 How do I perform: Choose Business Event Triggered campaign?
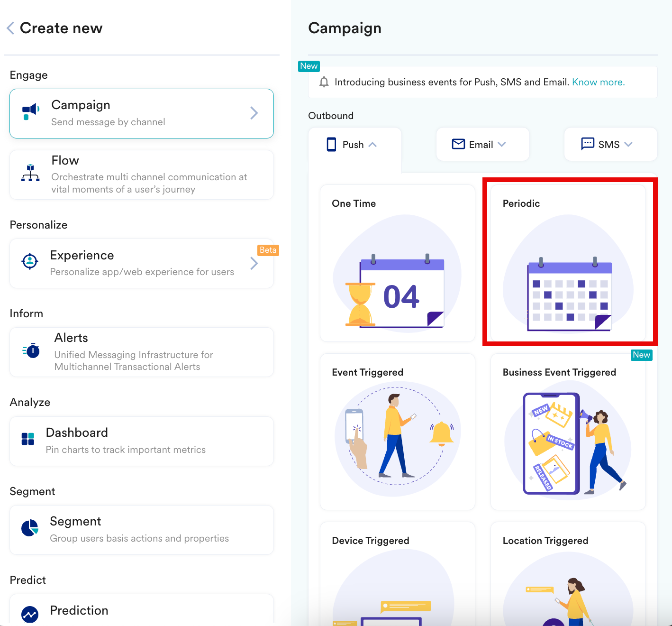click(x=568, y=432)
